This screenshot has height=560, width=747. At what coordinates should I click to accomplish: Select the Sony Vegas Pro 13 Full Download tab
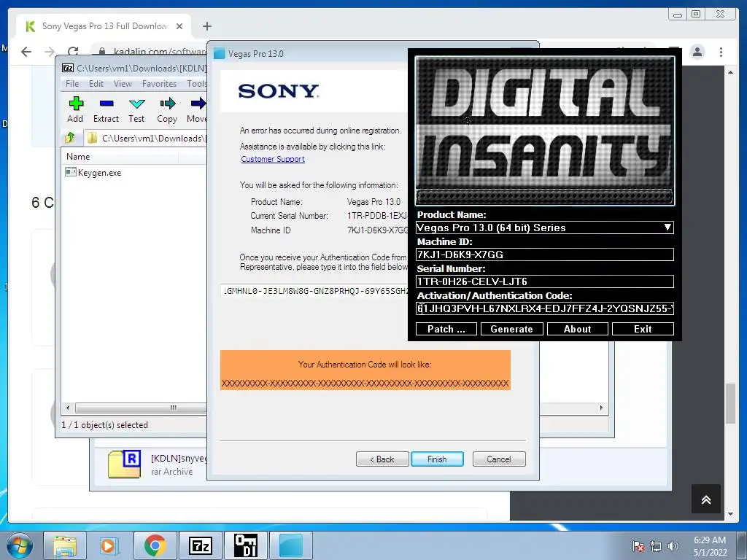(x=104, y=26)
